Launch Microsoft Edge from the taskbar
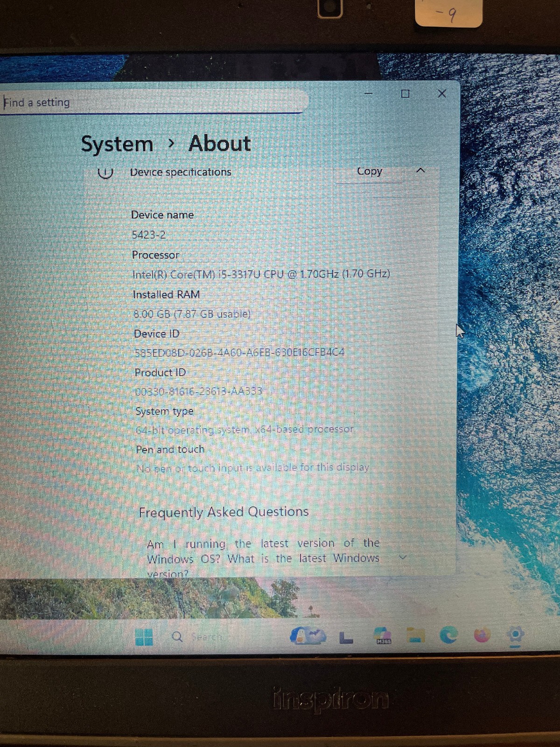Screen dimensions: 560x747 point(449,635)
